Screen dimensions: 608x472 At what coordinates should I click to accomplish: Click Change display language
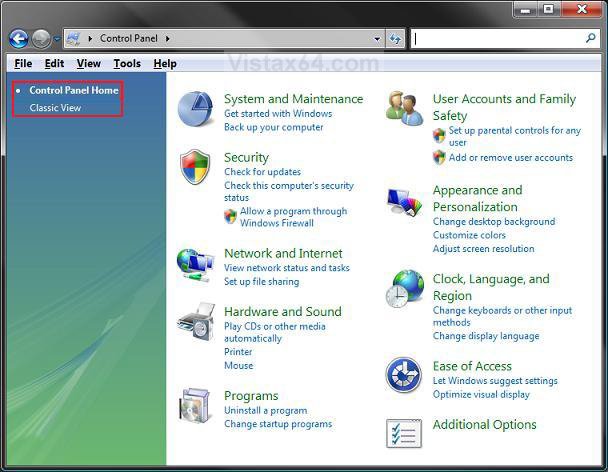pyautogui.click(x=485, y=336)
